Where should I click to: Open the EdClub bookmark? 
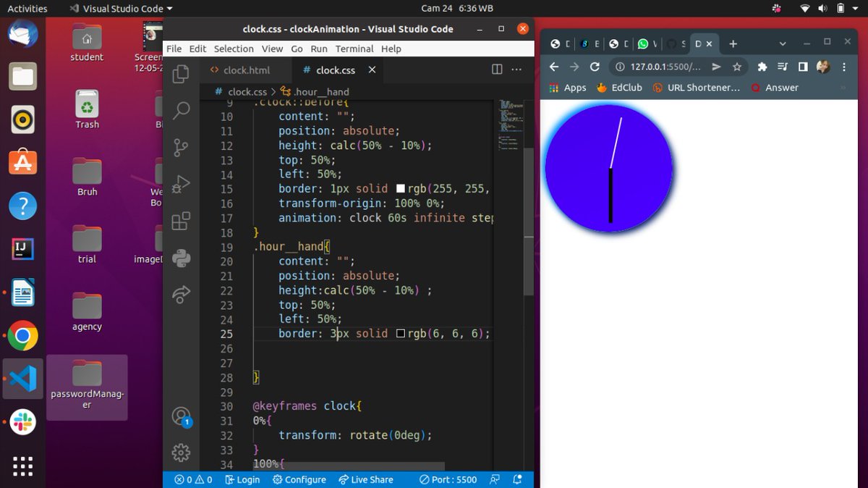click(619, 88)
